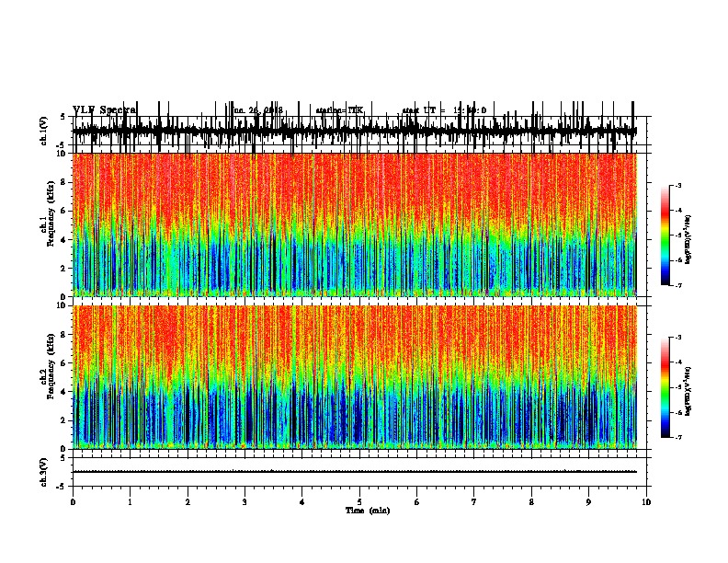The image size is (728, 563).
Task: Click the ch.2 colorbar '-3' tick value
Action: pyautogui.click(x=678, y=338)
